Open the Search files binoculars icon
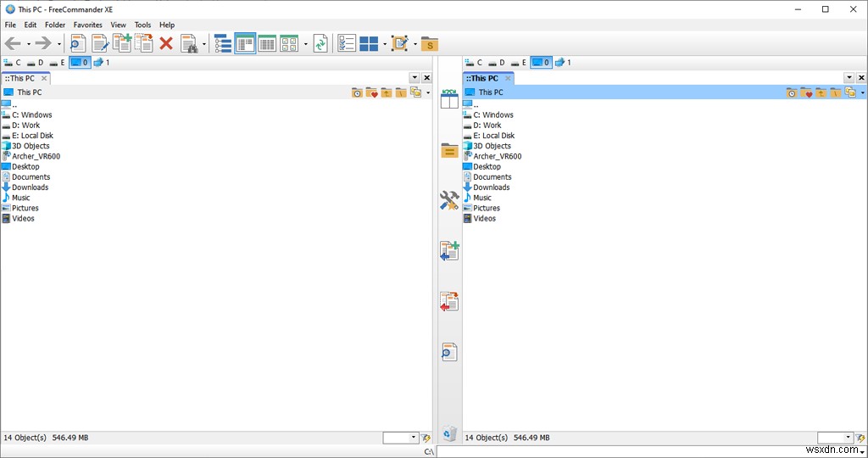This screenshot has height=458, width=868. [x=189, y=43]
